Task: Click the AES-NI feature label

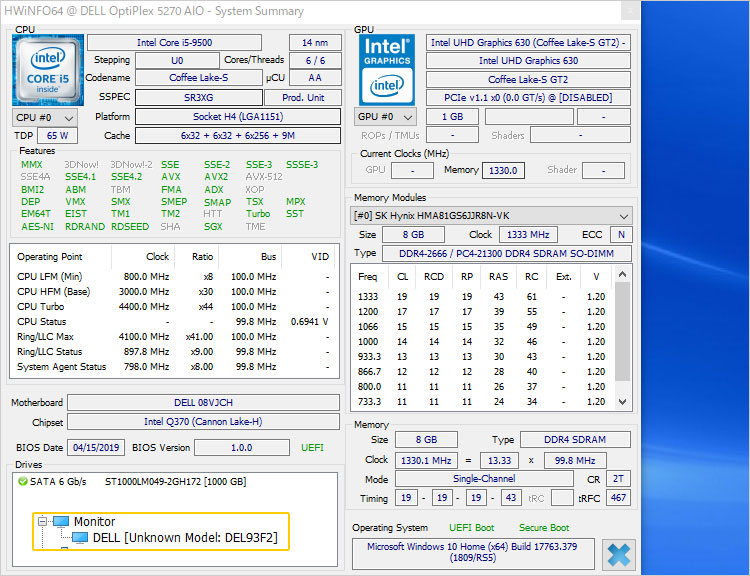Action: pos(37,227)
